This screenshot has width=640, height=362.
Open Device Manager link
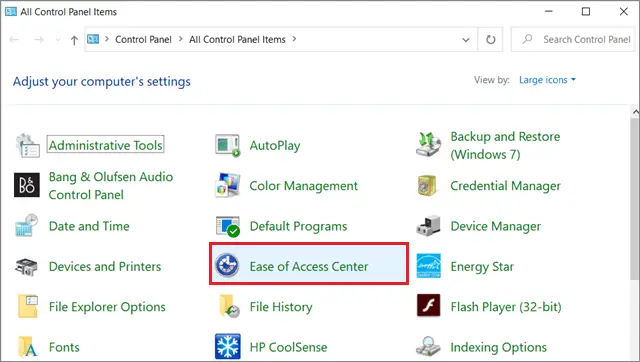496,226
